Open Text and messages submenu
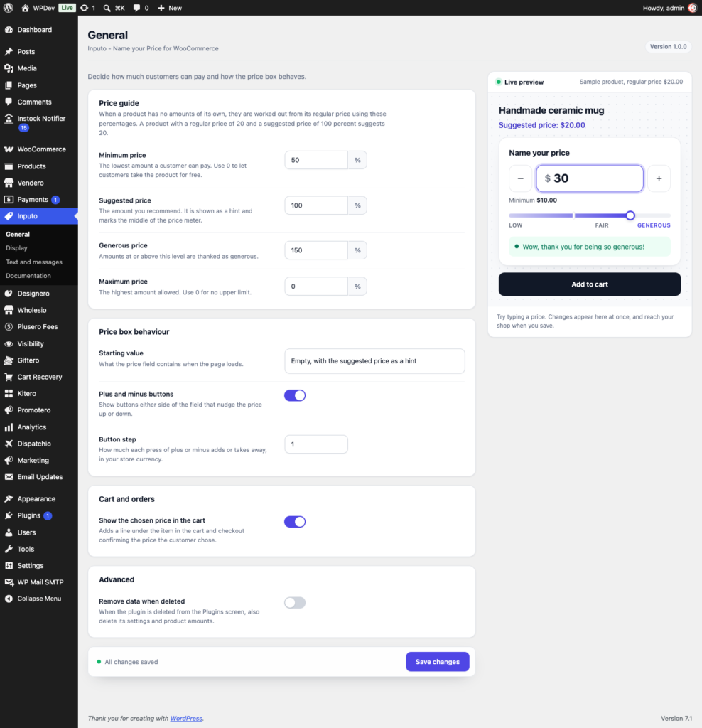The image size is (702, 728). coord(34,262)
